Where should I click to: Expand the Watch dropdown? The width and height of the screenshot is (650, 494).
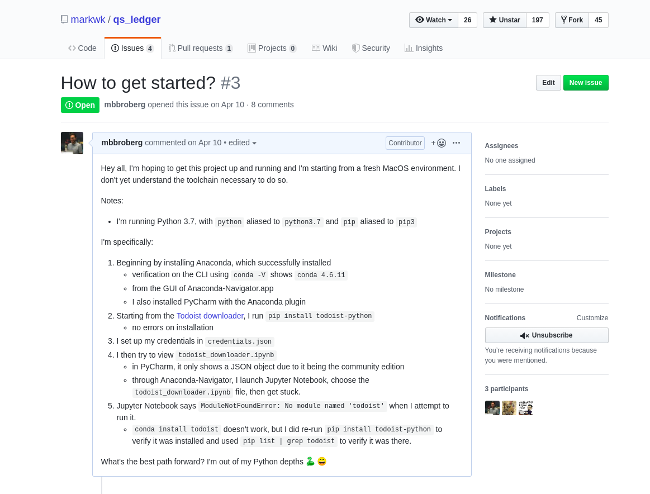(x=434, y=20)
